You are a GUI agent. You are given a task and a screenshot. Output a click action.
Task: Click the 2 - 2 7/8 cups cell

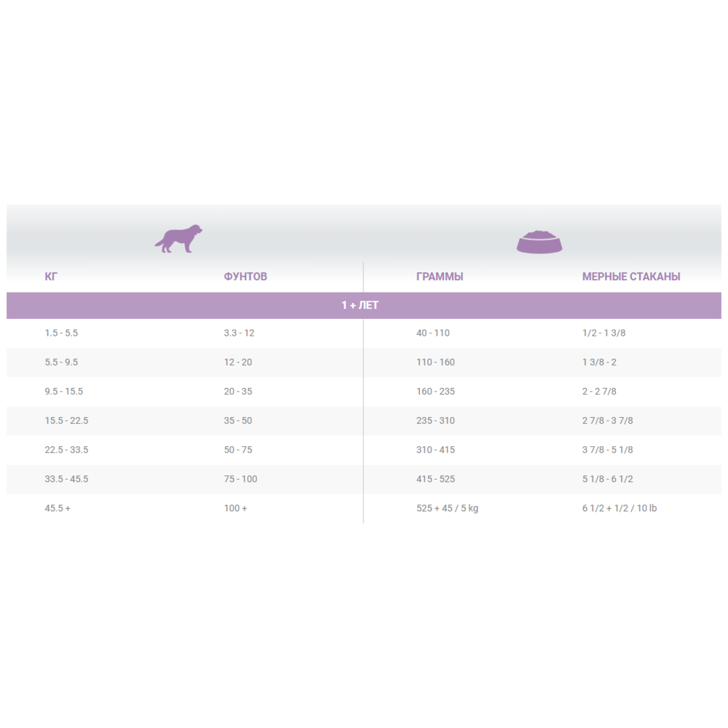[599, 392]
